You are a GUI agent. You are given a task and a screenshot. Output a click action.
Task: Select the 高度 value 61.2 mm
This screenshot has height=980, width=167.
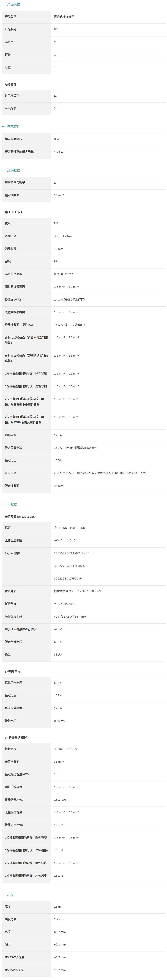(x=60, y=932)
